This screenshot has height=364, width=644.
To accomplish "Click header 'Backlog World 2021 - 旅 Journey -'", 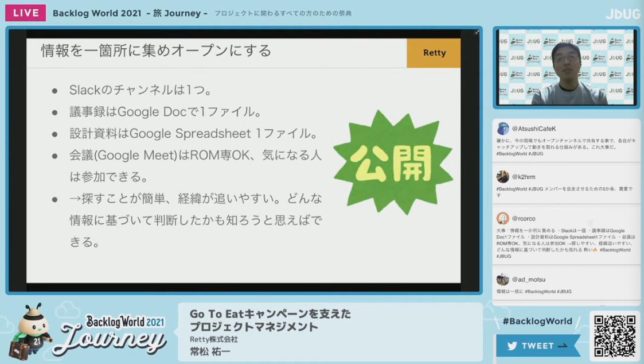I will tap(130, 13).
